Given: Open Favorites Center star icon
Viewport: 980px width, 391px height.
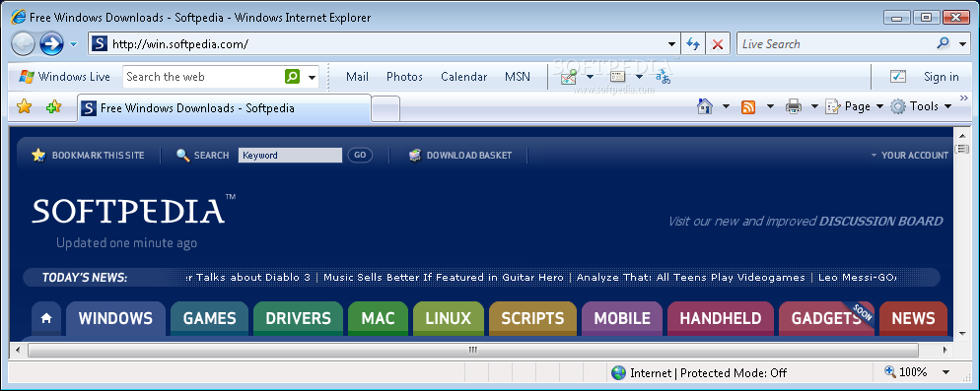Looking at the screenshot, I should [24, 106].
